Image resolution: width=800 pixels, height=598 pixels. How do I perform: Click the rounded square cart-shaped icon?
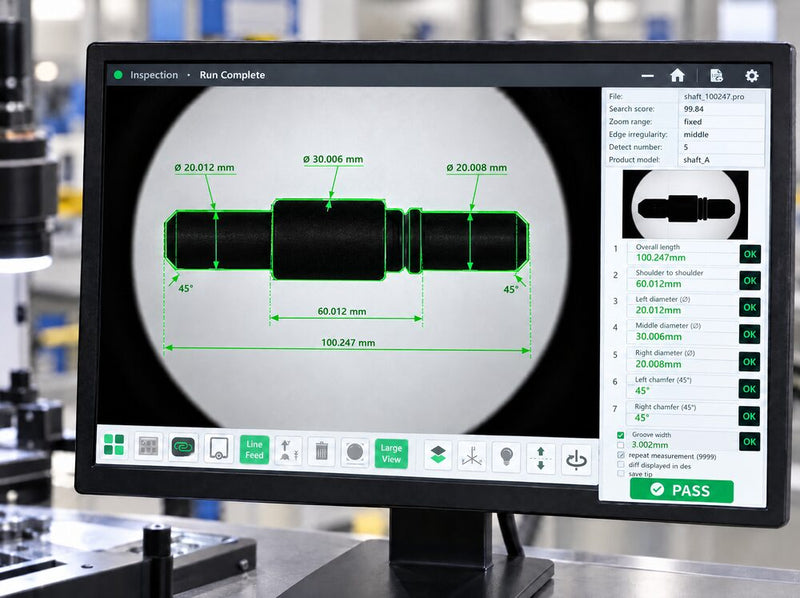tap(218, 449)
